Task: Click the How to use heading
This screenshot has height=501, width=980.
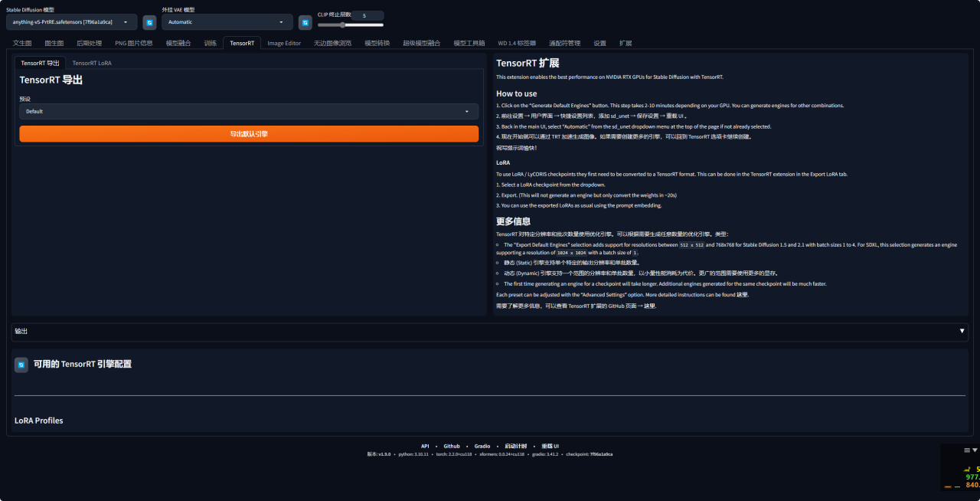Action: point(517,93)
